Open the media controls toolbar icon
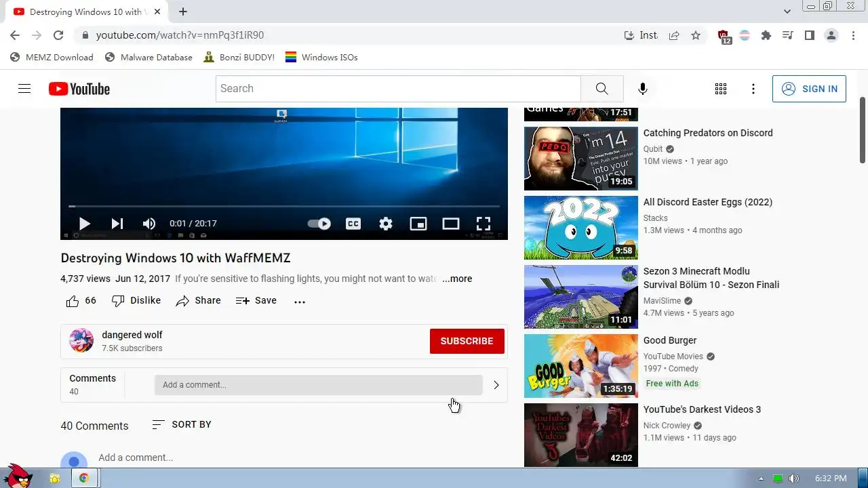Screen dimensions: 868x488 (788, 35)
